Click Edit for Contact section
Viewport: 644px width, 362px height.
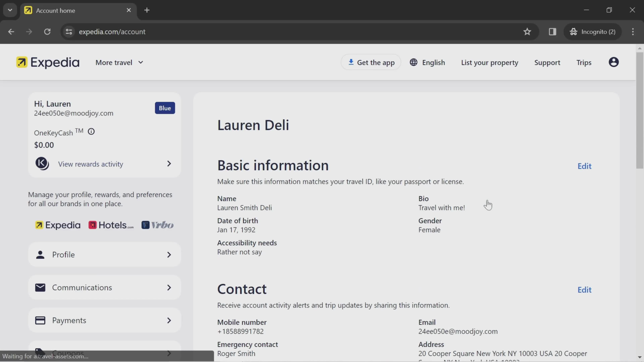coord(585,289)
